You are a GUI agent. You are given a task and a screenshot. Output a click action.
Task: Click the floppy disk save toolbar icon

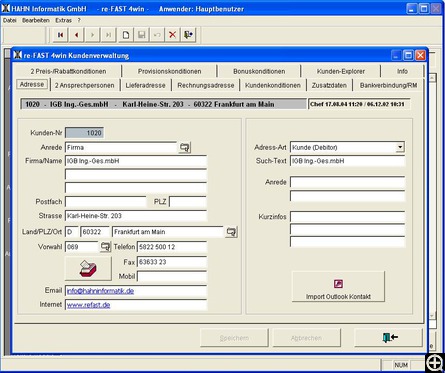pos(142,35)
